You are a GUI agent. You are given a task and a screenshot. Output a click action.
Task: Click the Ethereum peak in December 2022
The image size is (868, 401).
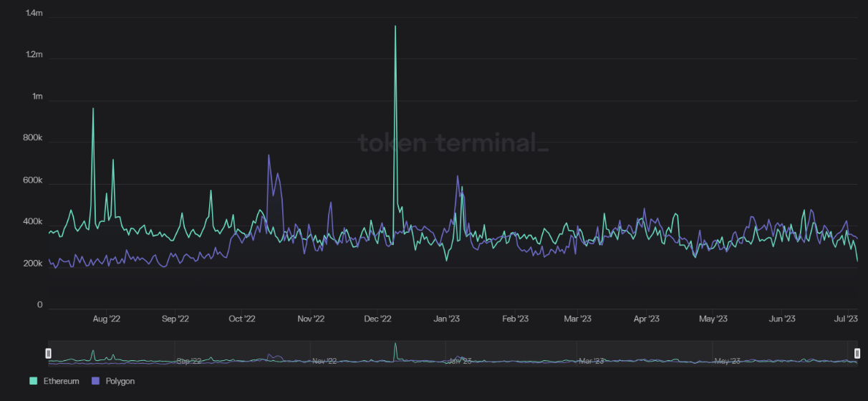pyautogui.click(x=395, y=27)
